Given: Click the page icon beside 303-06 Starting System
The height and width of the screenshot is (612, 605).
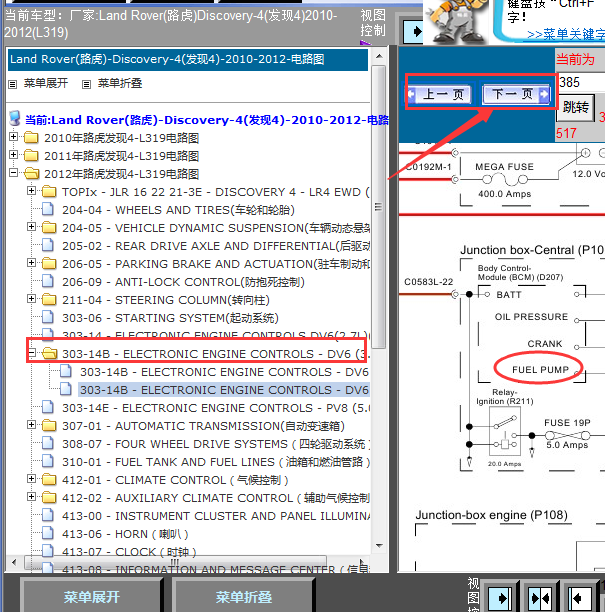Looking at the screenshot, I should pyautogui.click(x=48, y=318).
